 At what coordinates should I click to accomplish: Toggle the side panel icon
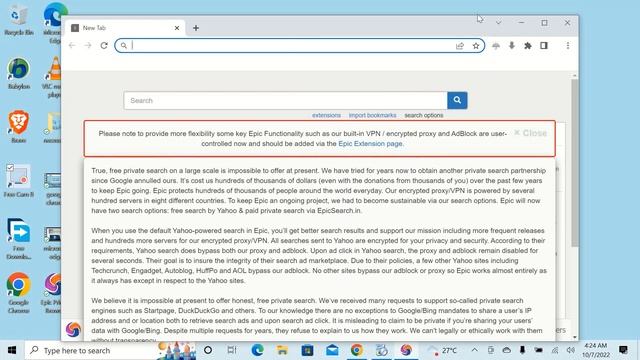pos(544,46)
